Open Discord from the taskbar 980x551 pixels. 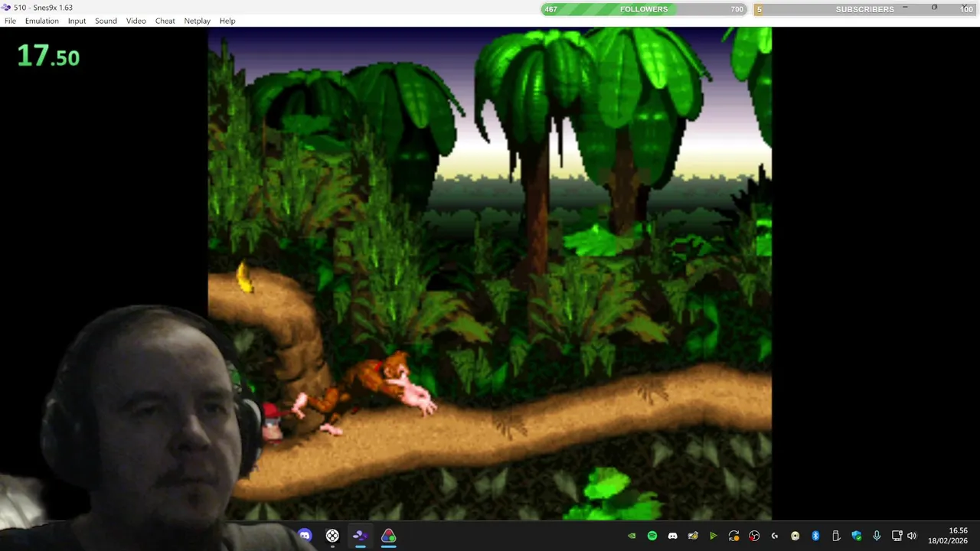pyautogui.click(x=305, y=536)
